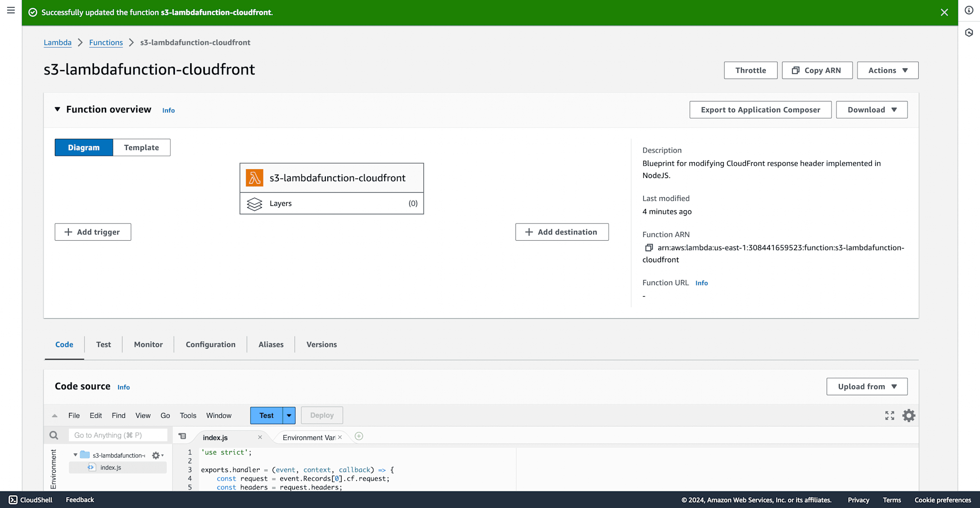Open Function overview Info link
980x508 pixels.
169,110
